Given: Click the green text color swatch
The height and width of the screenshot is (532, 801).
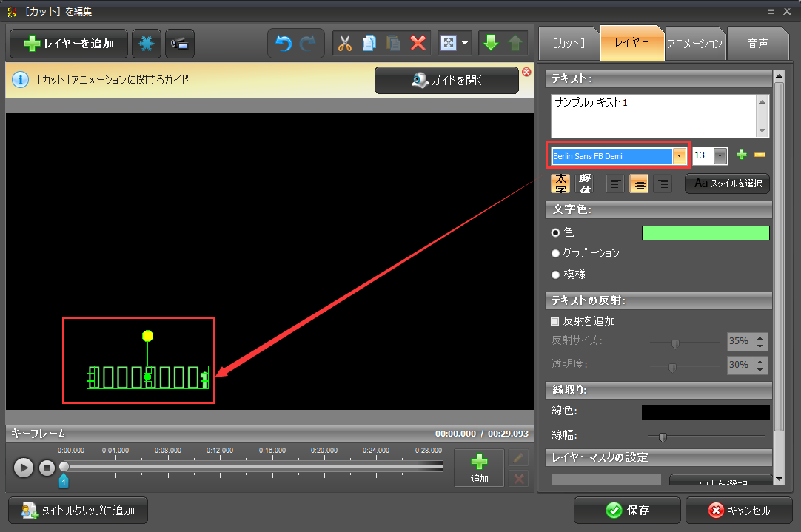Looking at the screenshot, I should (x=705, y=233).
